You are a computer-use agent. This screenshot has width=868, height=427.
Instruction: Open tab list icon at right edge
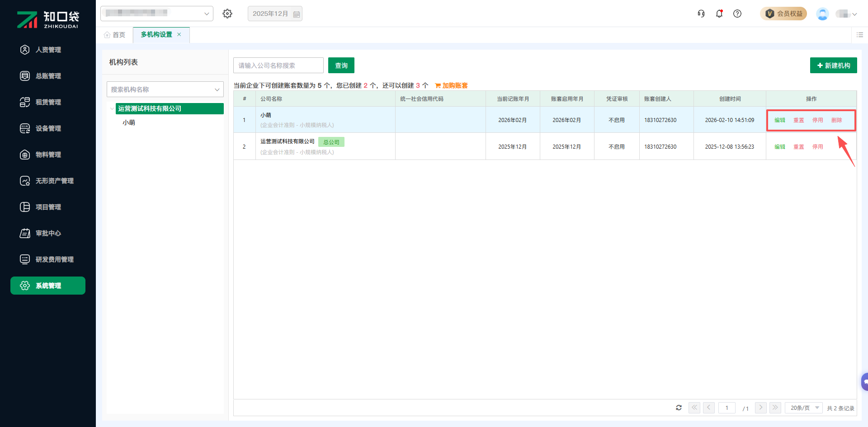coord(860,35)
